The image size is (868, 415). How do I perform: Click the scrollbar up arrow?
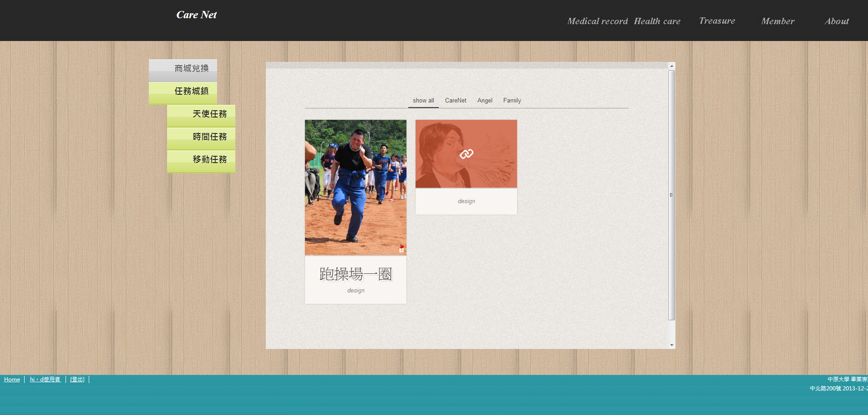[671, 66]
